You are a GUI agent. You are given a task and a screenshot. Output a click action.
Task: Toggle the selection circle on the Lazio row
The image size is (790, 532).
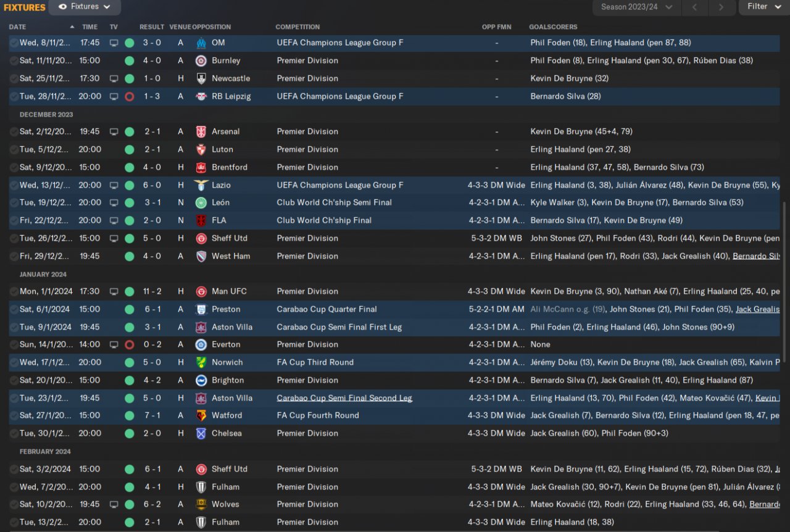[x=14, y=185]
